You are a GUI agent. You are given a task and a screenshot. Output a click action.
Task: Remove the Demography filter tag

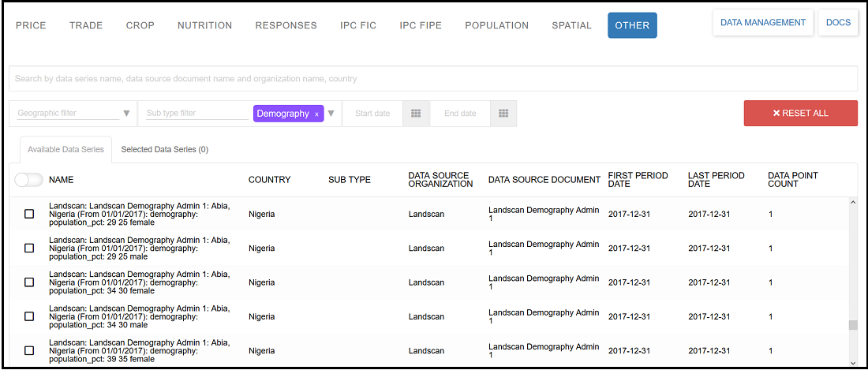(316, 114)
